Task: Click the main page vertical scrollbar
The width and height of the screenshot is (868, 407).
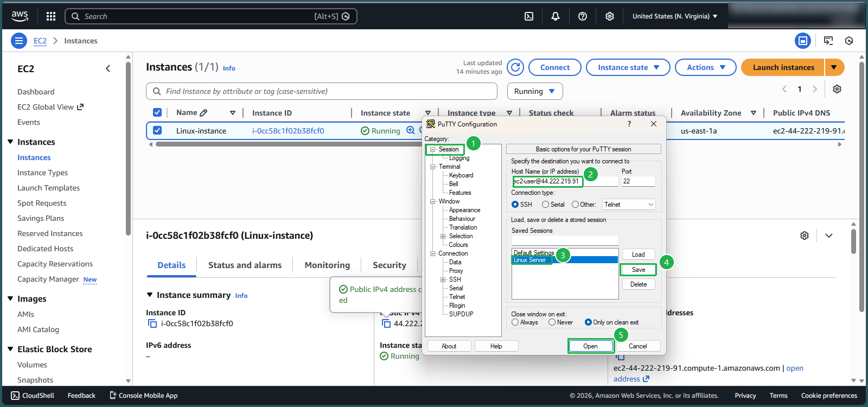Action: (x=861, y=186)
